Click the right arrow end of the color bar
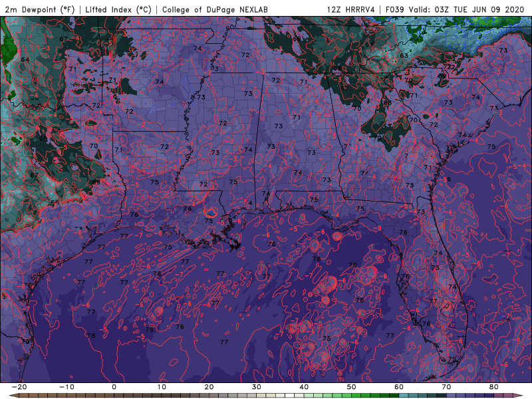 [x=519, y=396]
